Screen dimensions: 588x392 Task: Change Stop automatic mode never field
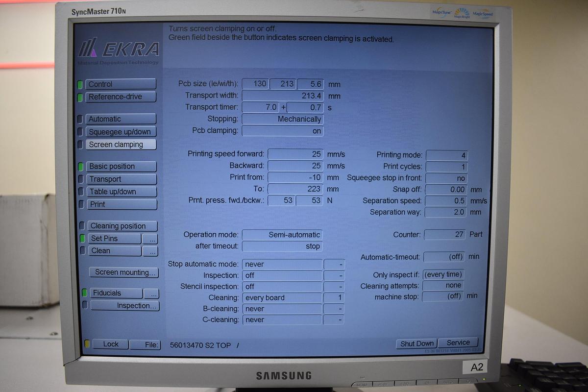282,265
